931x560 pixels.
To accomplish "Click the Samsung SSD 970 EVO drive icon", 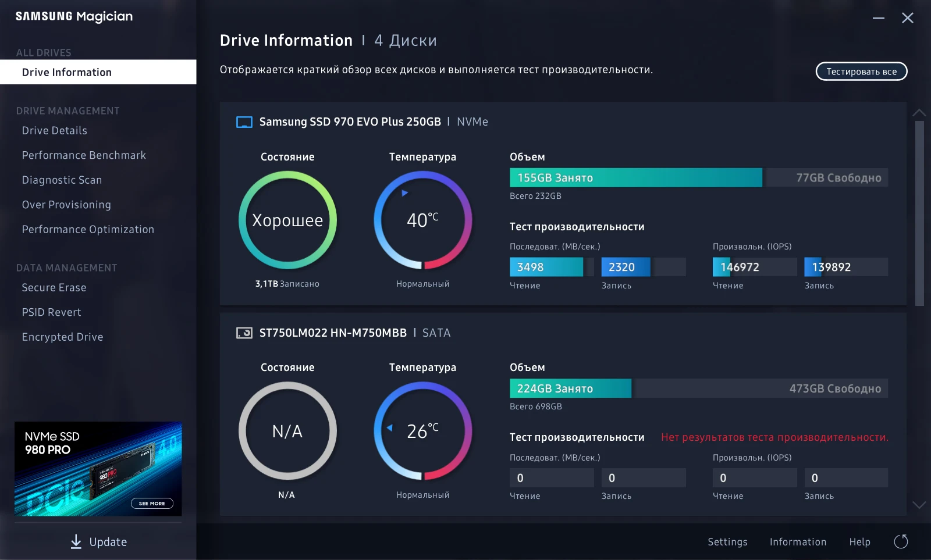I will 244,122.
